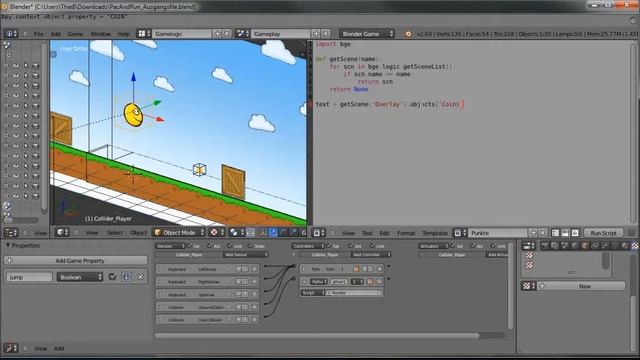Screen dimensions: 640x360
Task: Open the Templates menu in text editor
Action: point(435,233)
